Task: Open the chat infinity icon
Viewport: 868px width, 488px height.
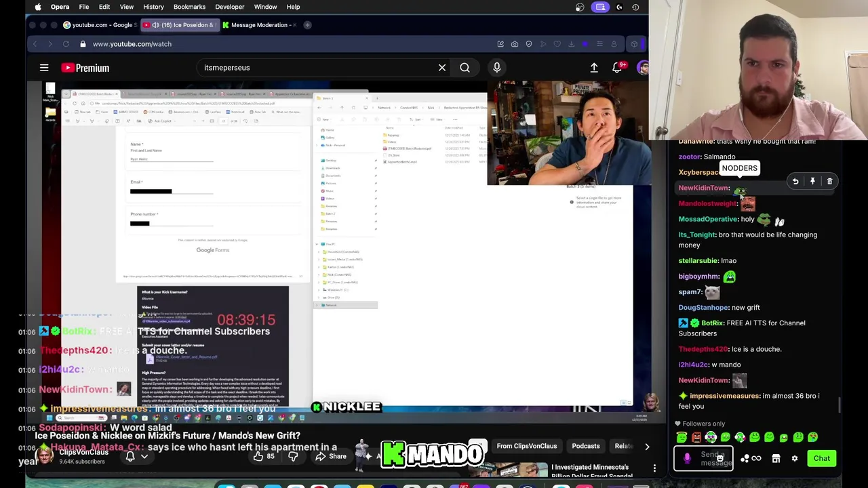Action: (x=756, y=458)
